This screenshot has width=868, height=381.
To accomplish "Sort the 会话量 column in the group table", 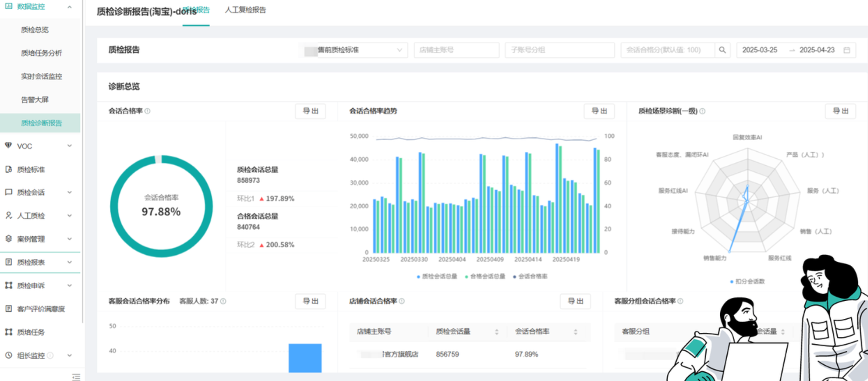I will [x=783, y=332].
